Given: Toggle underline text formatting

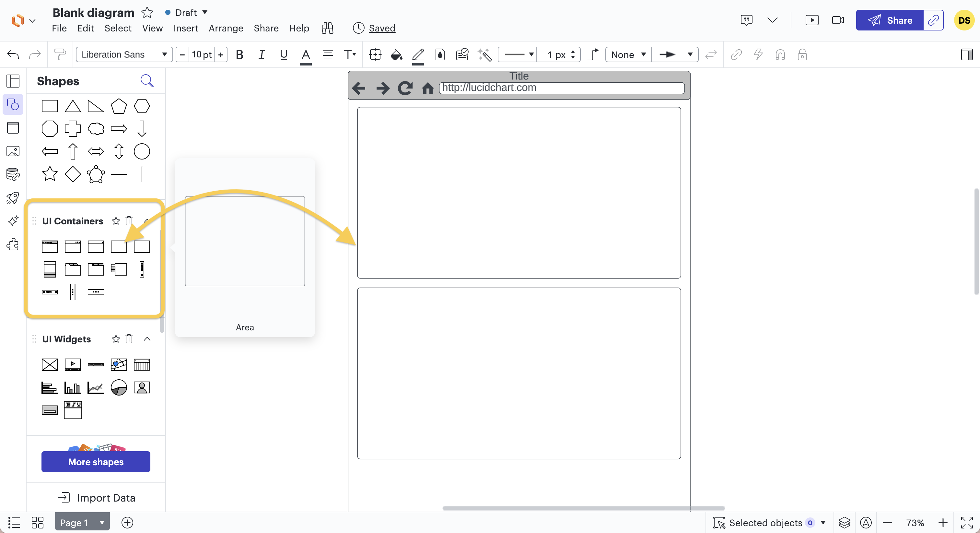Looking at the screenshot, I should pyautogui.click(x=284, y=54).
